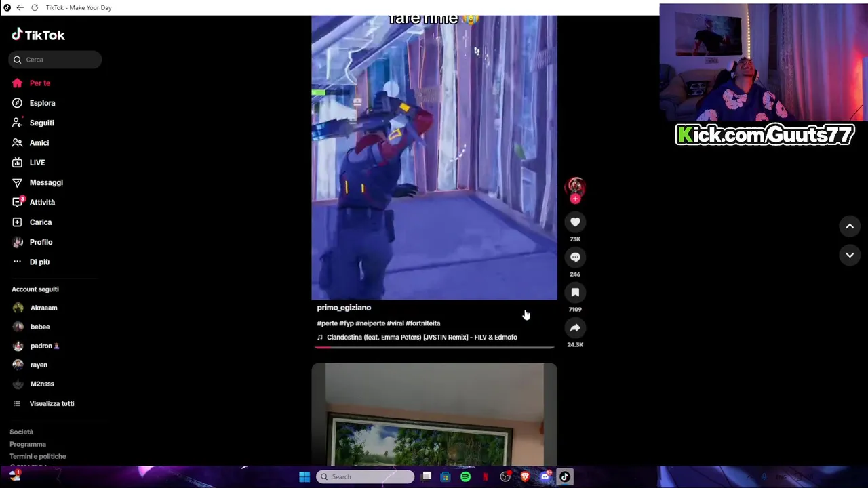Image resolution: width=868 pixels, height=488 pixels.
Task: Reload the TikTok page
Action: 35,7
